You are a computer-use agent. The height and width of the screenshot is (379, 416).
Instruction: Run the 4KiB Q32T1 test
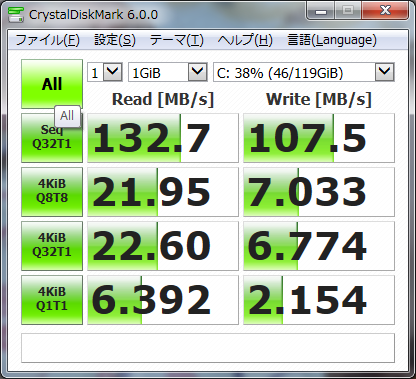click(52, 246)
